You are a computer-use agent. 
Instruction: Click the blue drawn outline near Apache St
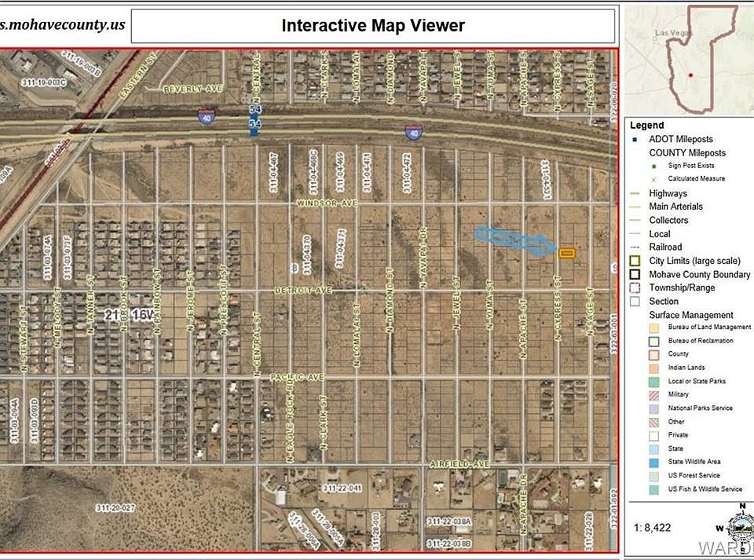pos(514,240)
